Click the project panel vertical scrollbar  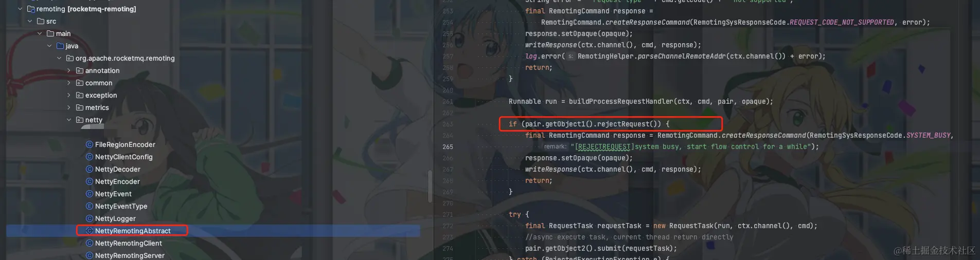(x=430, y=186)
